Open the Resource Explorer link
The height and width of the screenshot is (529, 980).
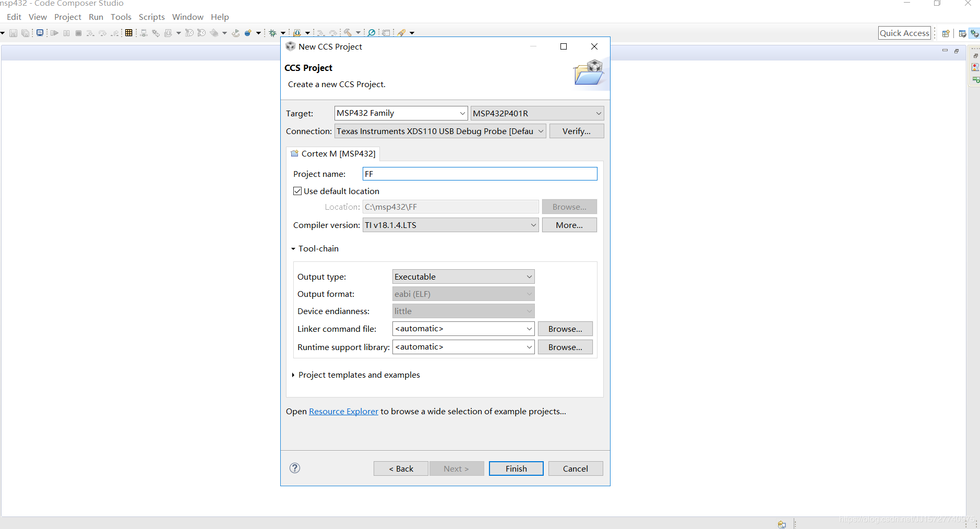click(x=343, y=411)
